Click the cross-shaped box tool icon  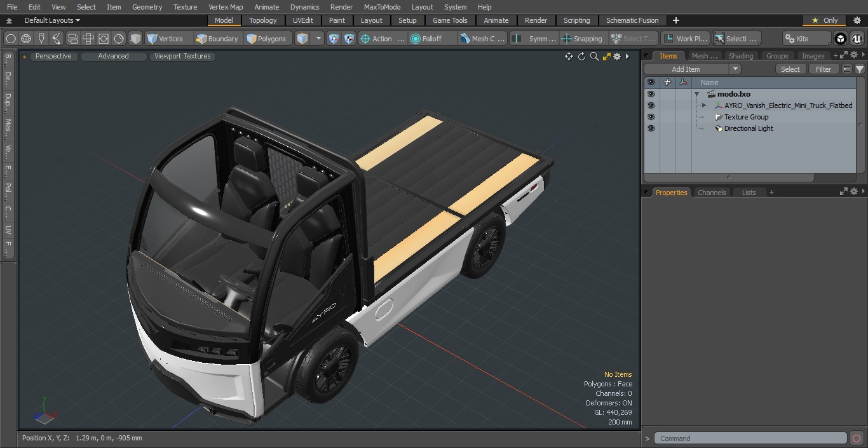(88, 39)
